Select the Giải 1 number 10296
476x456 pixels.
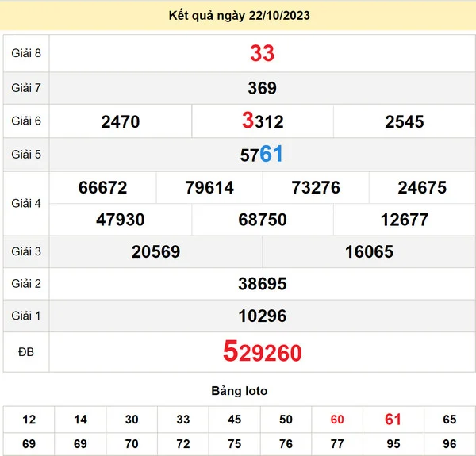pos(262,316)
